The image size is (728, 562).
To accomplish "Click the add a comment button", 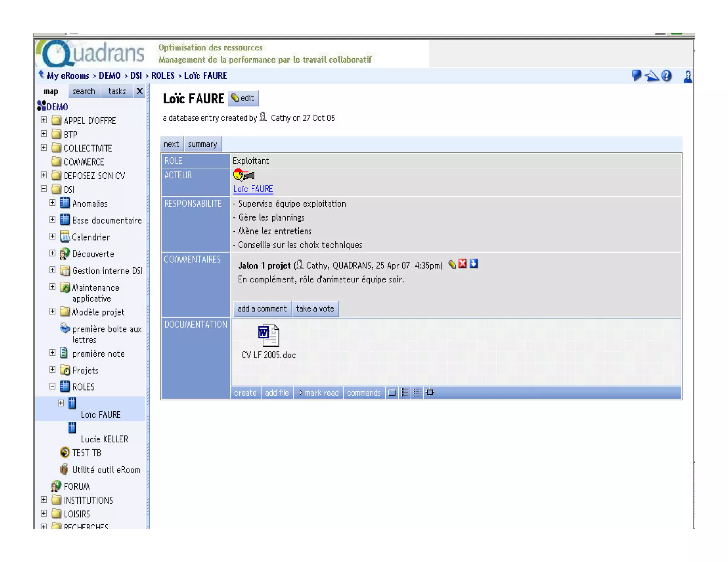I will (x=262, y=308).
